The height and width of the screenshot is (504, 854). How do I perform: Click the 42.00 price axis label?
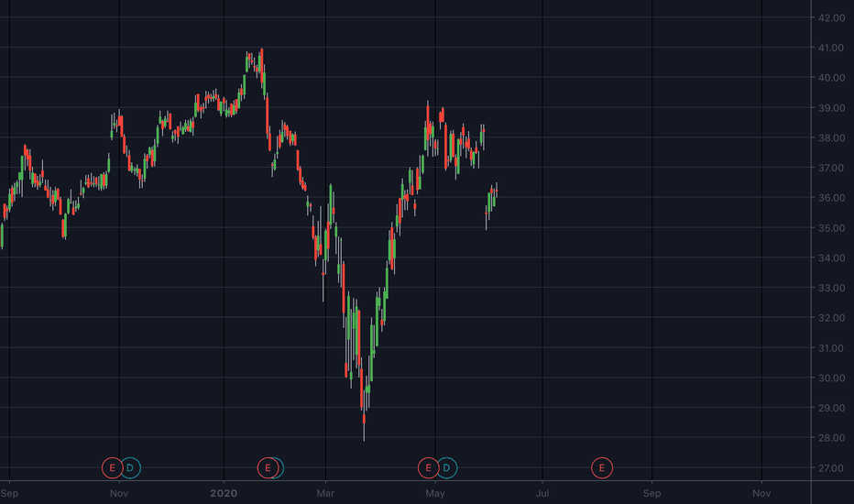point(832,18)
